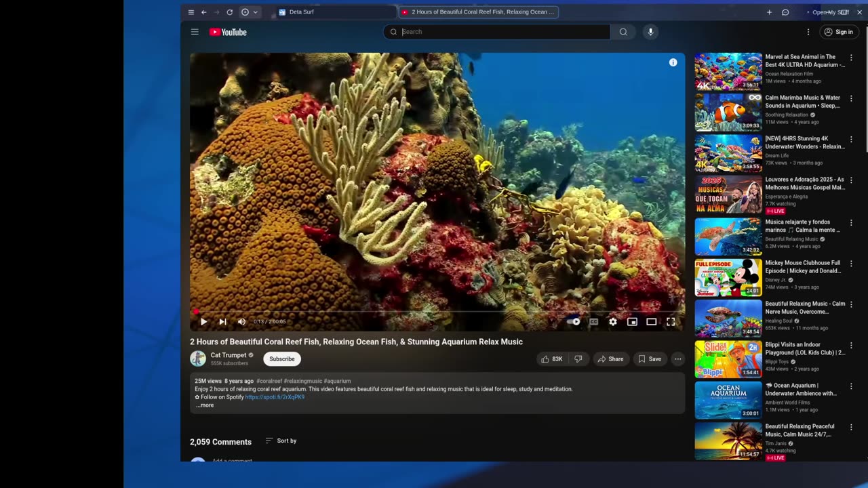The height and width of the screenshot is (488, 868).
Task: Open options for Marvel at Sea Animal video
Action: tap(851, 58)
